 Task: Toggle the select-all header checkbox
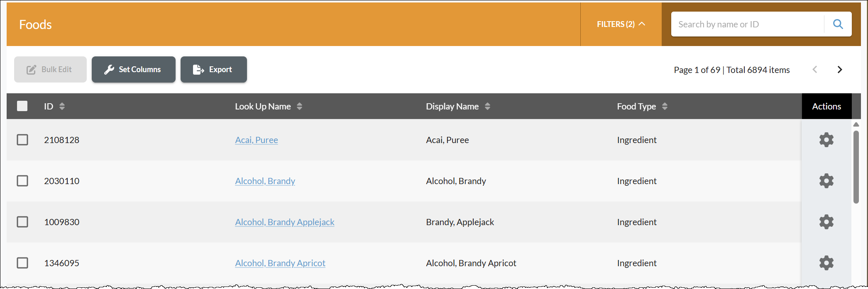[22, 106]
